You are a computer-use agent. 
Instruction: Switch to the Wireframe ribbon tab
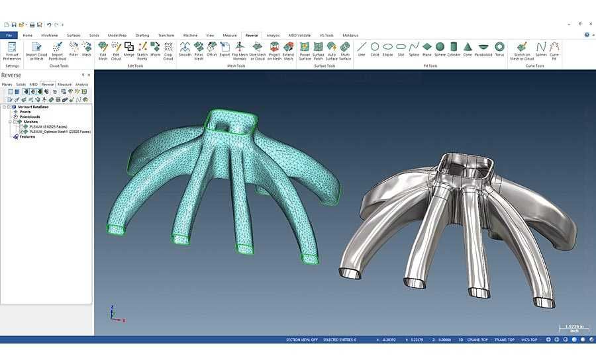tap(50, 35)
